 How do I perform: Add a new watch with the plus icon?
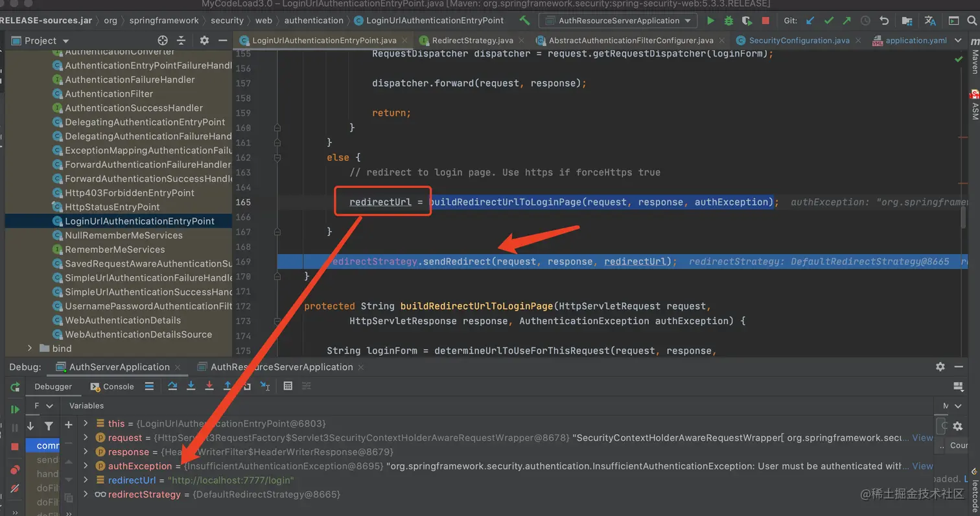(x=69, y=425)
